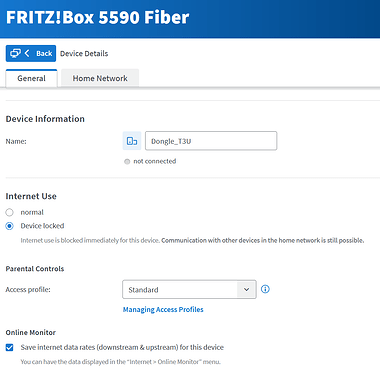Edit the device name field Dongle_T3U
This screenshot has height=374, width=380.
pyautogui.click(x=211, y=141)
